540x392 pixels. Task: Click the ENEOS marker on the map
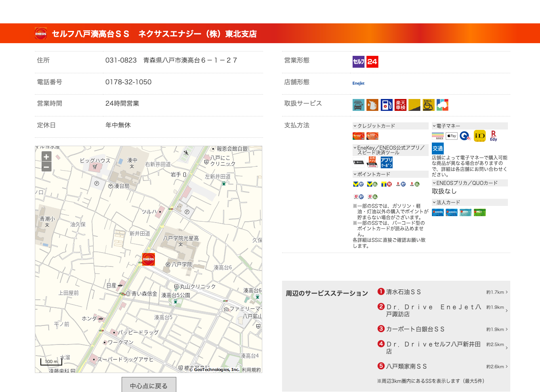pyautogui.click(x=149, y=259)
